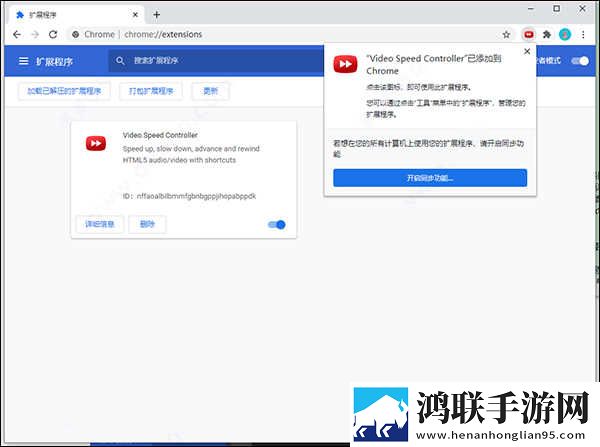600x447 pixels.
Task: Open a new tab with plus button
Action: pos(157,15)
